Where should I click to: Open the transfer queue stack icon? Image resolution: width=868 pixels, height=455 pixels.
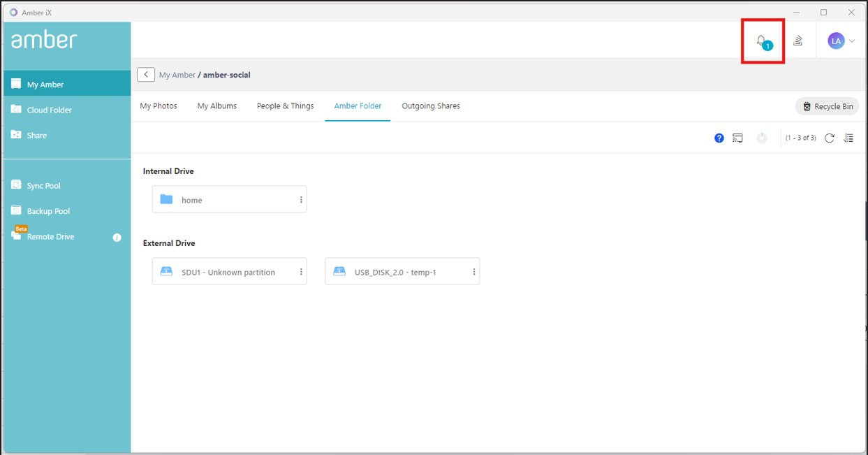(x=797, y=41)
